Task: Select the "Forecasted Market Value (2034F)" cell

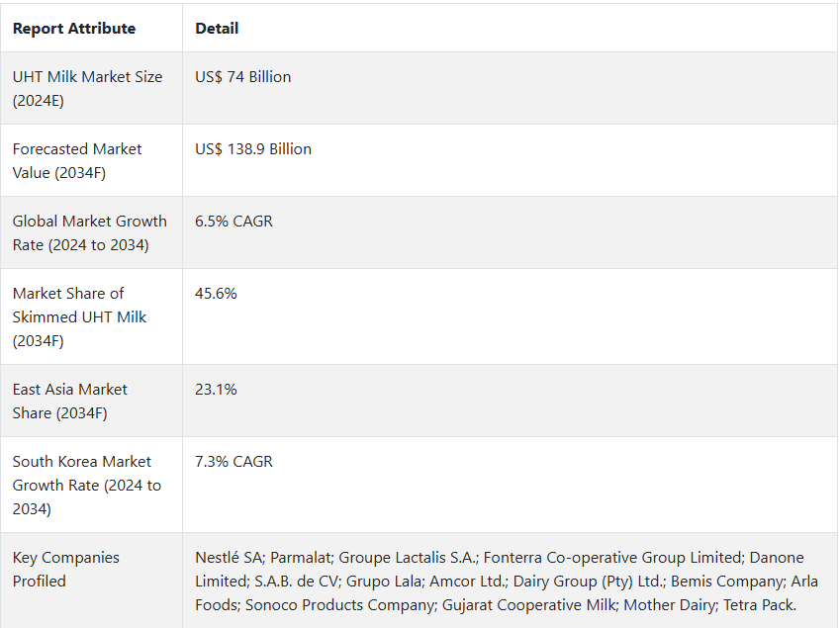Action: [x=77, y=160]
